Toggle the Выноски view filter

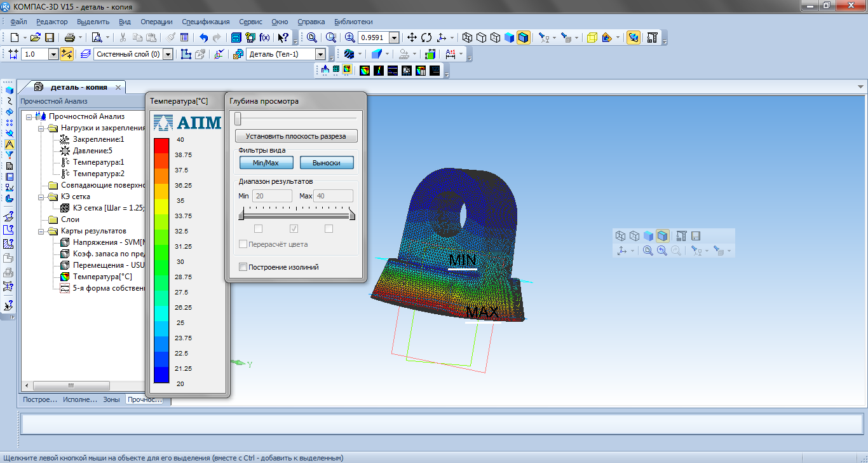(327, 163)
